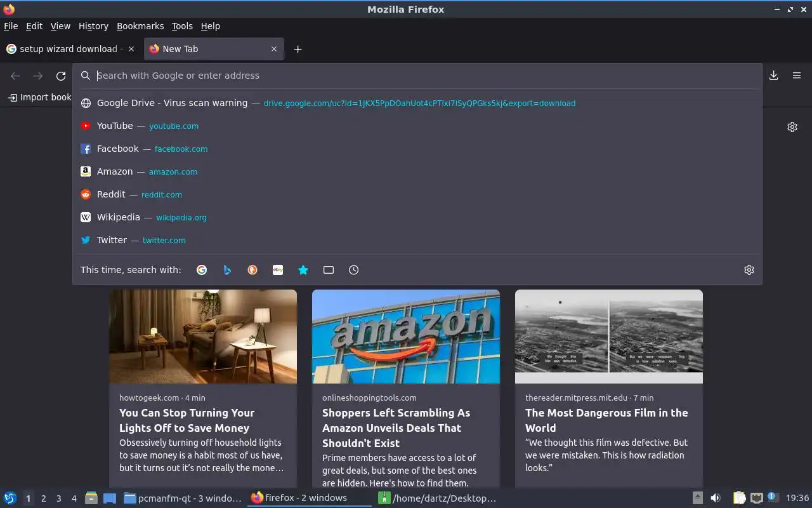Select the Facebook suggestion row
Screen dimensions: 812x508
click(417, 149)
